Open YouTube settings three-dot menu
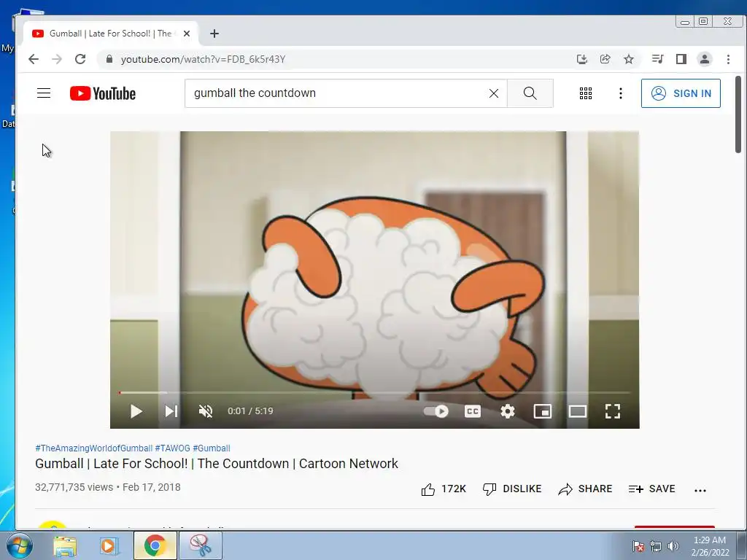Viewport: 747px width, 560px height. click(x=620, y=93)
